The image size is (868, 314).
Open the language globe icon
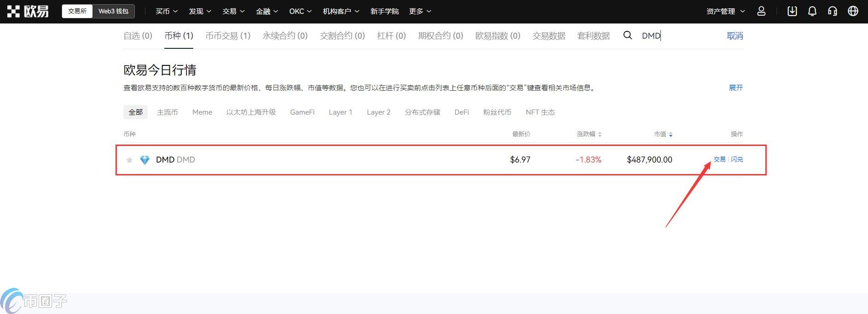coord(853,11)
